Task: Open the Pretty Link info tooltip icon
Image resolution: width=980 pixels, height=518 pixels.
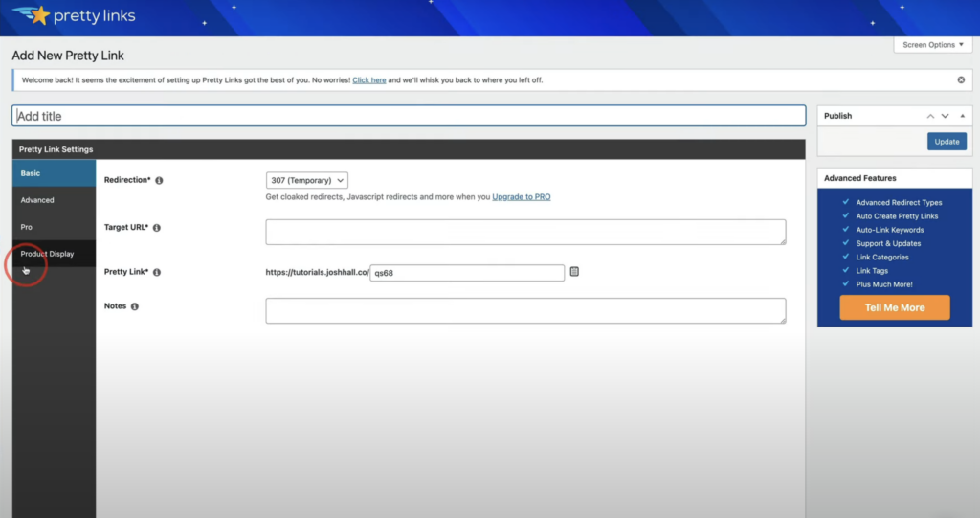Action: click(156, 272)
